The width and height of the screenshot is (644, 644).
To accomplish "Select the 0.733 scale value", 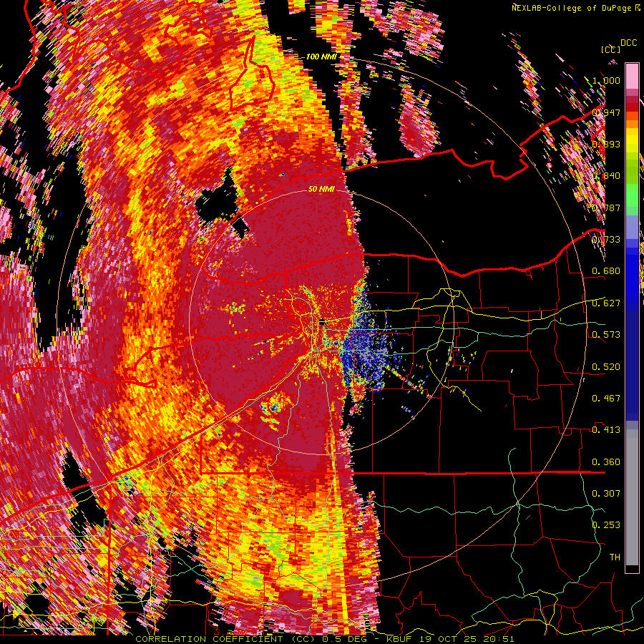I will [x=606, y=240].
